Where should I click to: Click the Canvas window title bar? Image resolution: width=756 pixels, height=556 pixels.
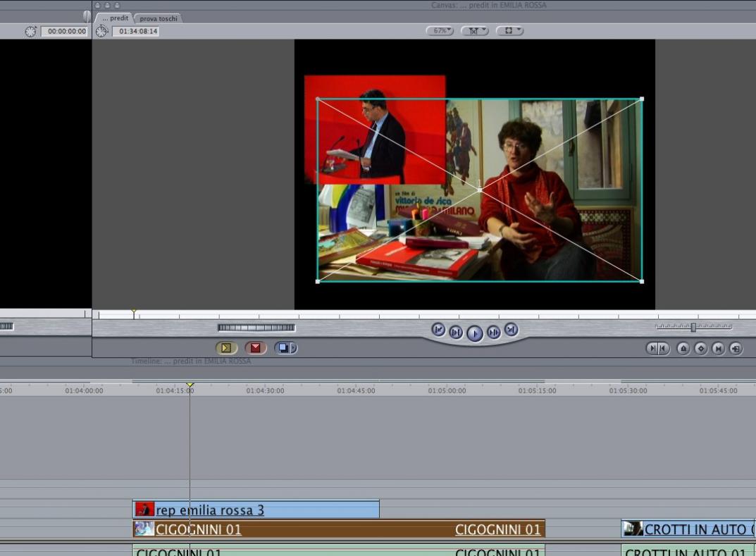tap(424, 5)
